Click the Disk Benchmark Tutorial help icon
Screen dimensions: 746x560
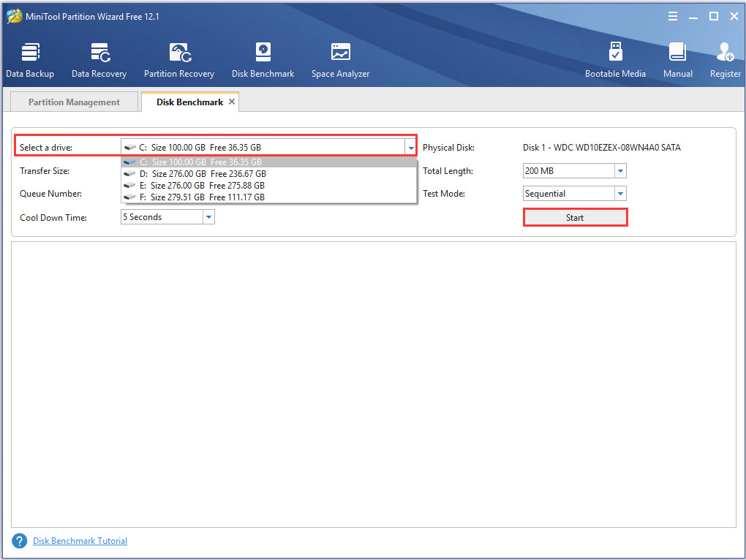(x=19, y=541)
